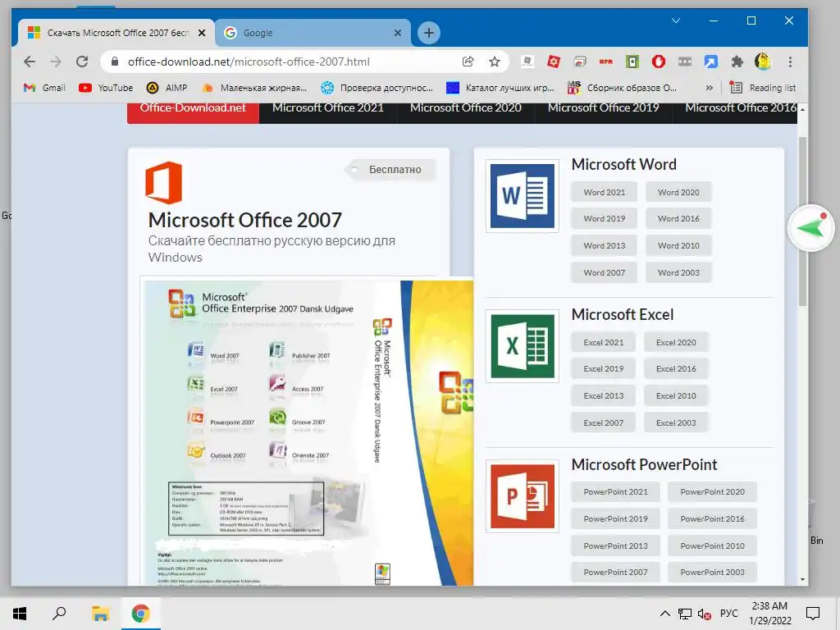840x630 pixels.
Task: Select PowerPoint 2007 button
Action: pos(615,572)
